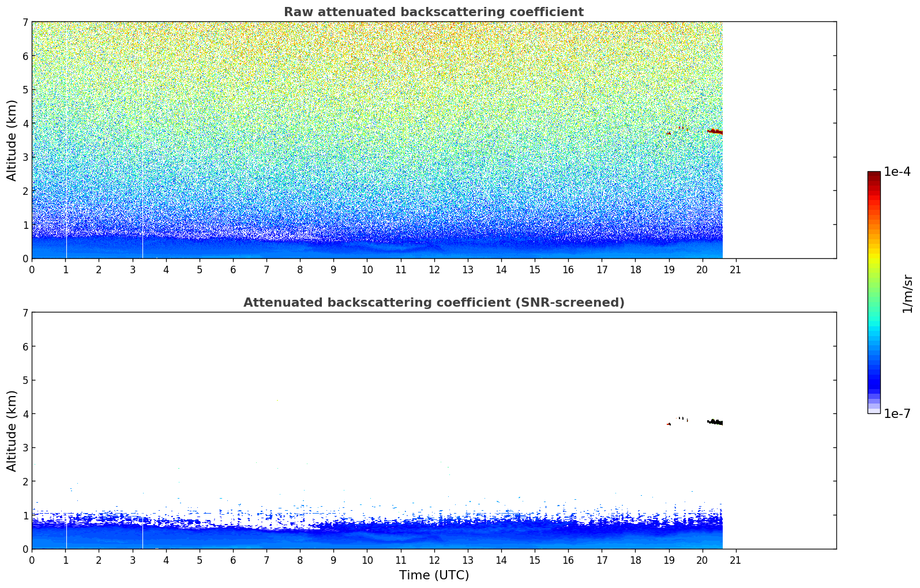Click the '4' altitude tick of bottom plot
This screenshot has width=920, height=588.
(25, 414)
